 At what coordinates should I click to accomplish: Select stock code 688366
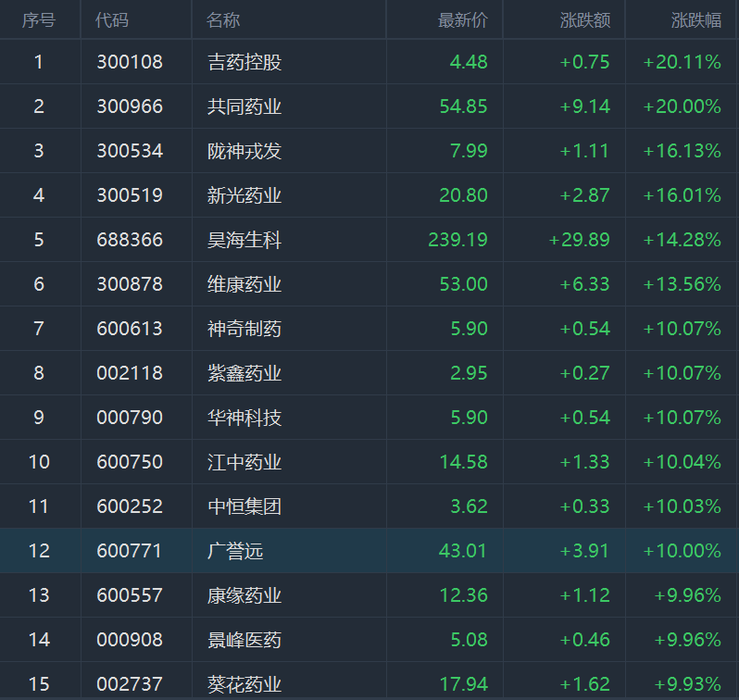tap(130, 240)
